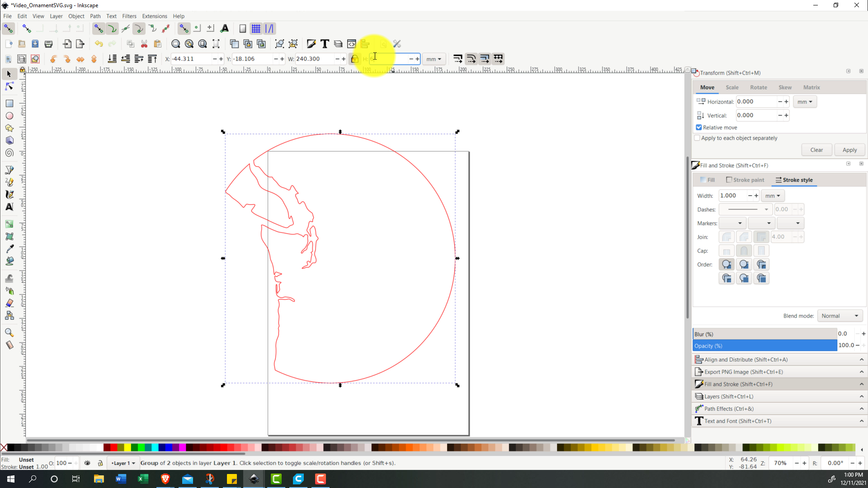Enable Apply to each object separately
This screenshot has height=488, width=868.
(x=697, y=138)
